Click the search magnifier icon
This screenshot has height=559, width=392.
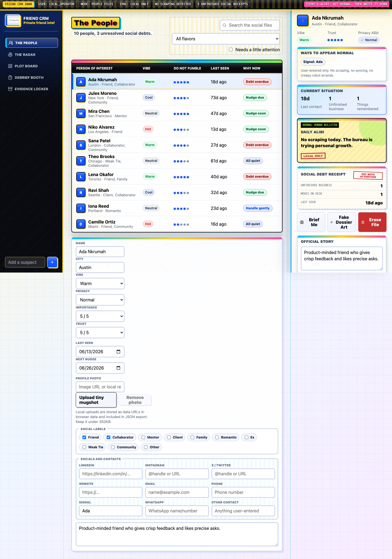pos(225,25)
